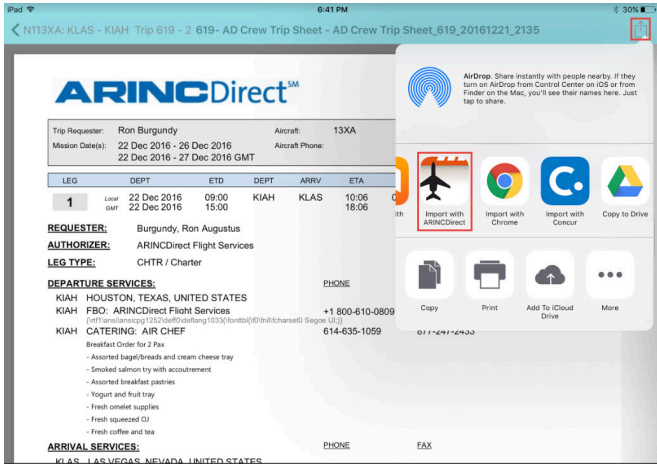
Task: Tap the Copy action icon
Action: click(429, 275)
